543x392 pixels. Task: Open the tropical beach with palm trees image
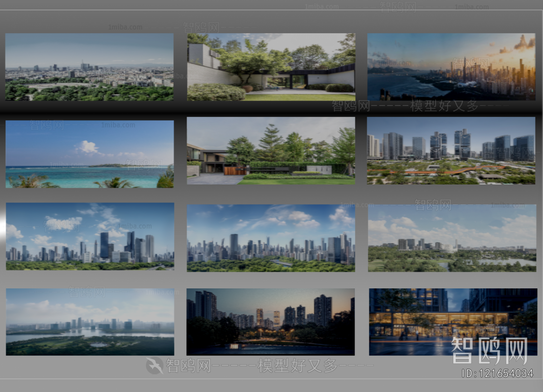[x=89, y=154]
